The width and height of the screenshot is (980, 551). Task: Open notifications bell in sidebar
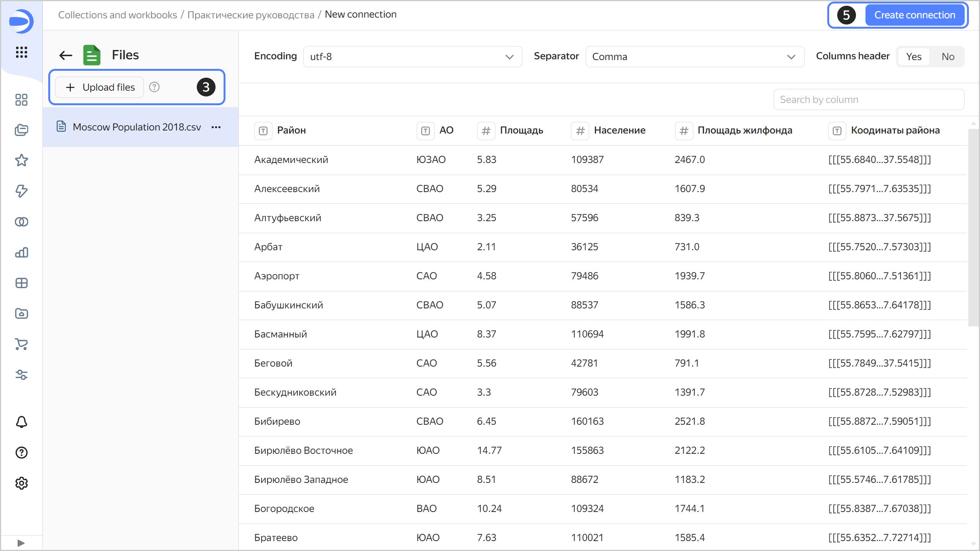pyautogui.click(x=21, y=422)
